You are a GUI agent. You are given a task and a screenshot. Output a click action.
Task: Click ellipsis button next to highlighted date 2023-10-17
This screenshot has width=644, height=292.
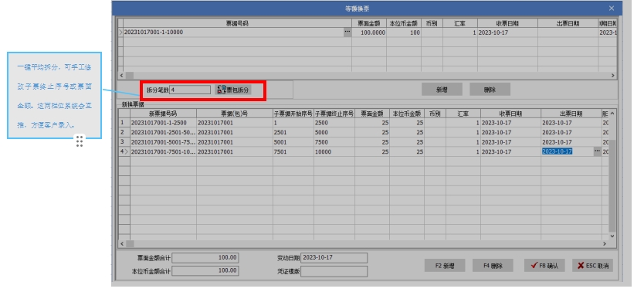click(x=597, y=151)
